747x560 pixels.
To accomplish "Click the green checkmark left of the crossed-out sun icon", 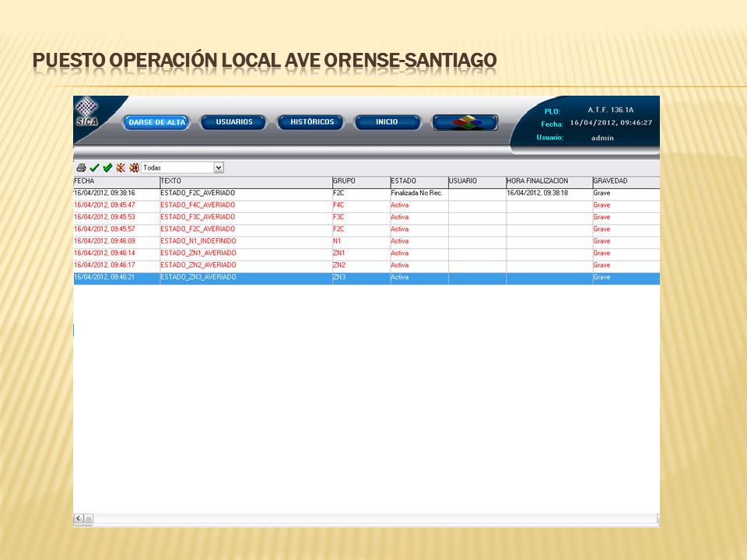I will (107, 168).
